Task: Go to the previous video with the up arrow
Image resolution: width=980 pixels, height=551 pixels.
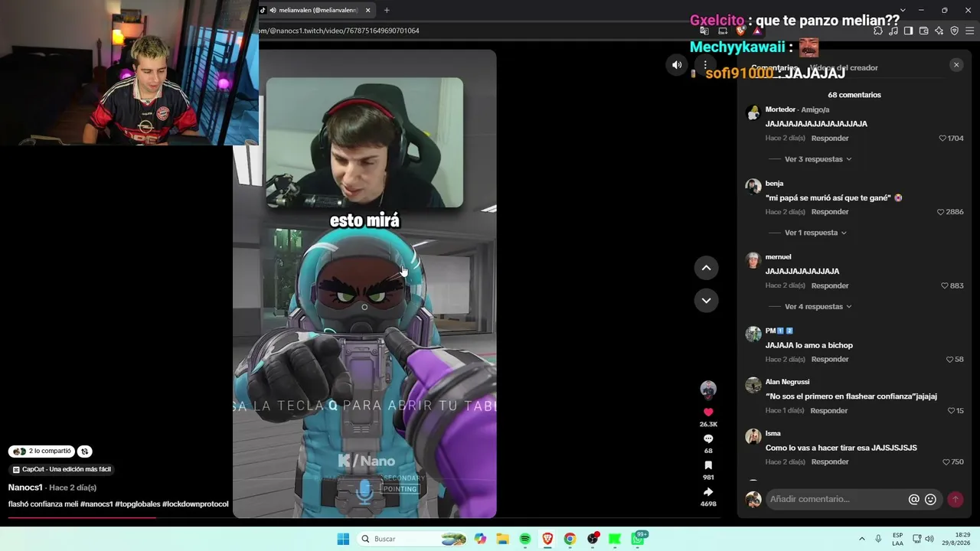Action: [706, 268]
